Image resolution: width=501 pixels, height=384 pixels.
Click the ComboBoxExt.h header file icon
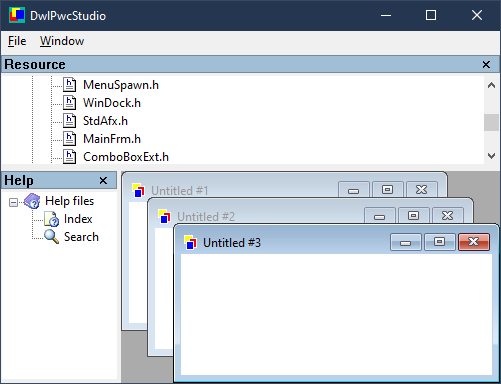coord(69,157)
